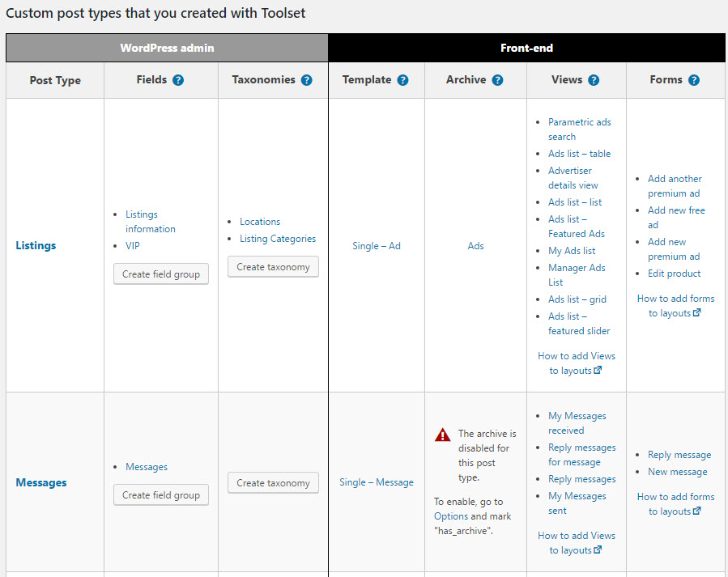Open the Forms column help icon

(x=694, y=80)
